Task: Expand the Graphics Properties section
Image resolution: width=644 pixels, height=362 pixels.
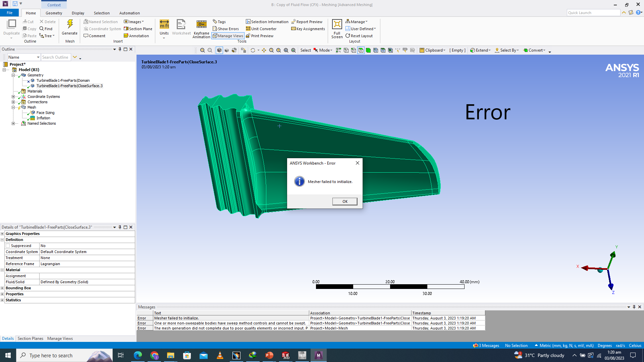Action: [x=2, y=234]
